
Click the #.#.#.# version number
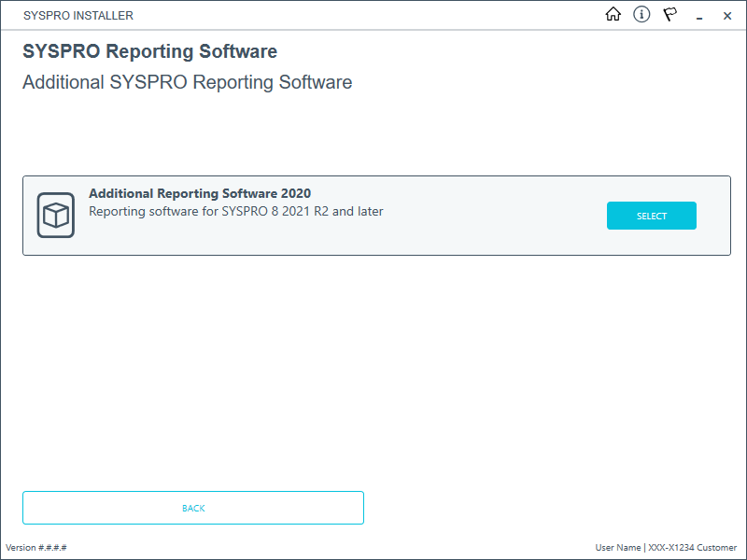tap(52, 548)
